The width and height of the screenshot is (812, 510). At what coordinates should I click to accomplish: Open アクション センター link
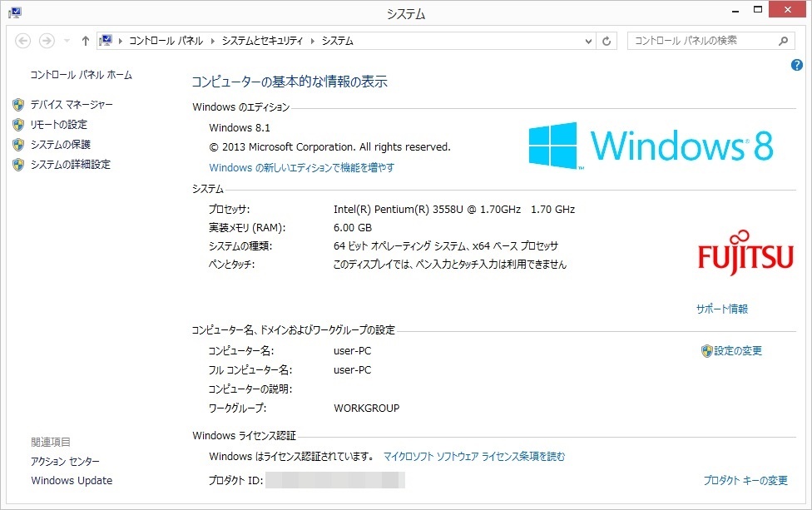point(65,462)
